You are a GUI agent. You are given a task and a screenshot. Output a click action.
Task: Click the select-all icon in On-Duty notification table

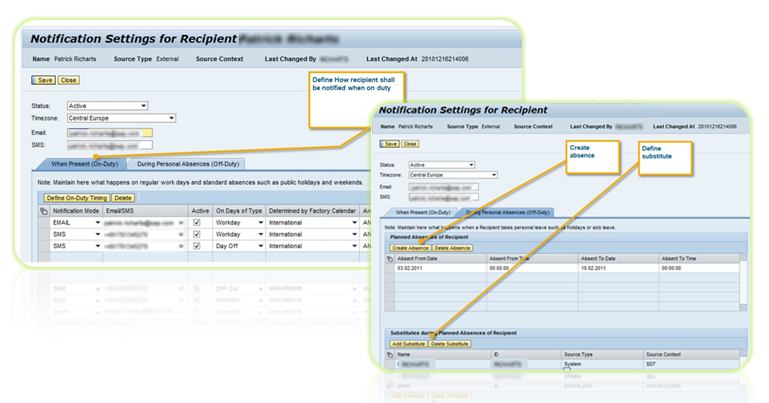tap(44, 211)
